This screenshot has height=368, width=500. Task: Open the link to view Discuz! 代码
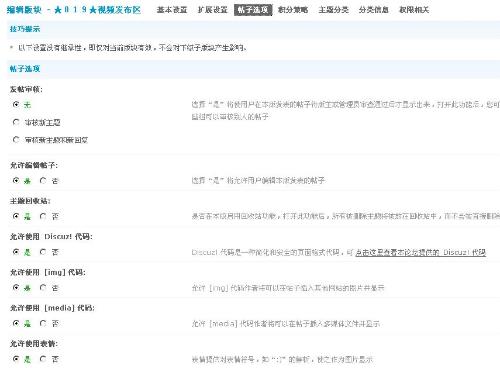click(x=420, y=253)
